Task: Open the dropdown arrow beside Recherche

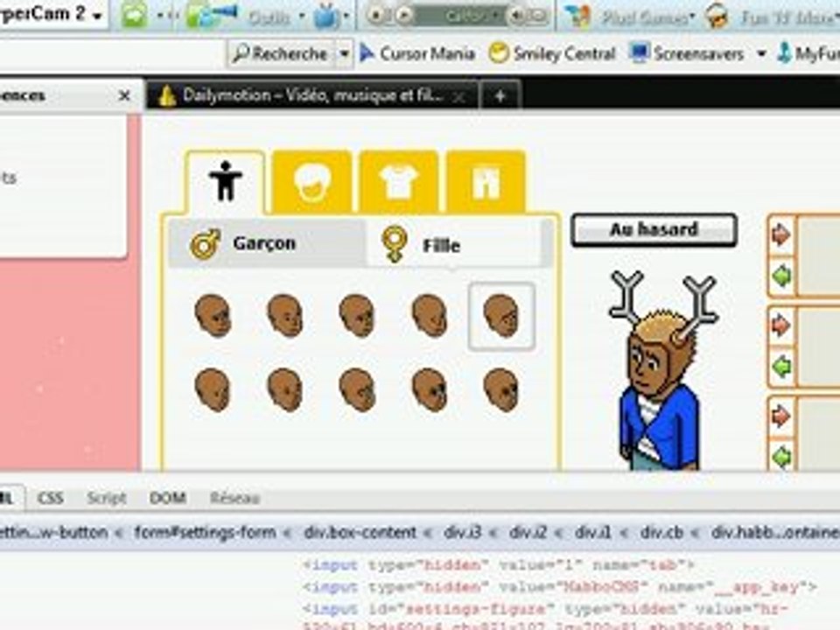Action: click(345, 53)
